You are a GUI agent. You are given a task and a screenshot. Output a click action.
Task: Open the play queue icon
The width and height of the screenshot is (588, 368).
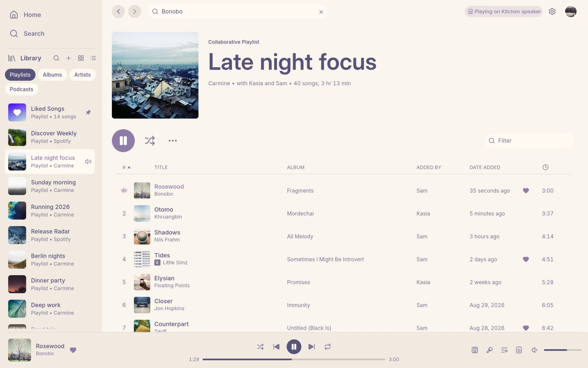pyautogui.click(x=504, y=350)
